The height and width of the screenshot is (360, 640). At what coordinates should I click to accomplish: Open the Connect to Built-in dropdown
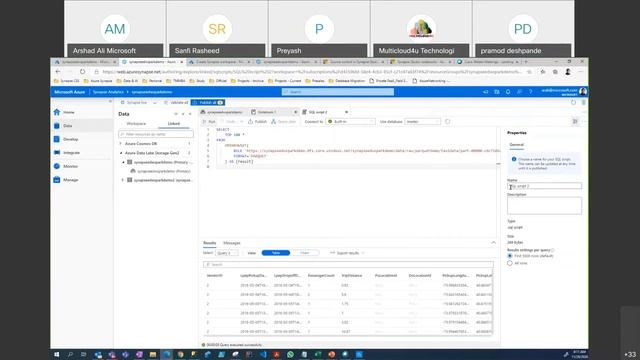point(351,122)
